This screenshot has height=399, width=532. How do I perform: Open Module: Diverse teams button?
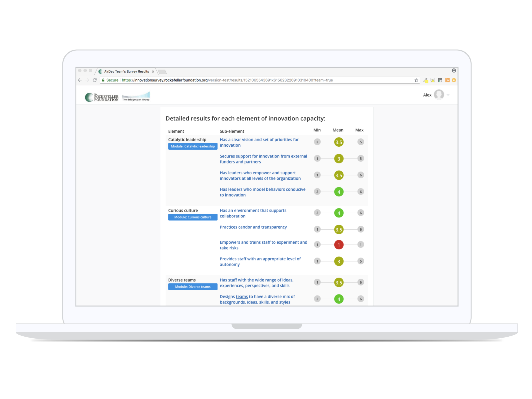coord(193,287)
